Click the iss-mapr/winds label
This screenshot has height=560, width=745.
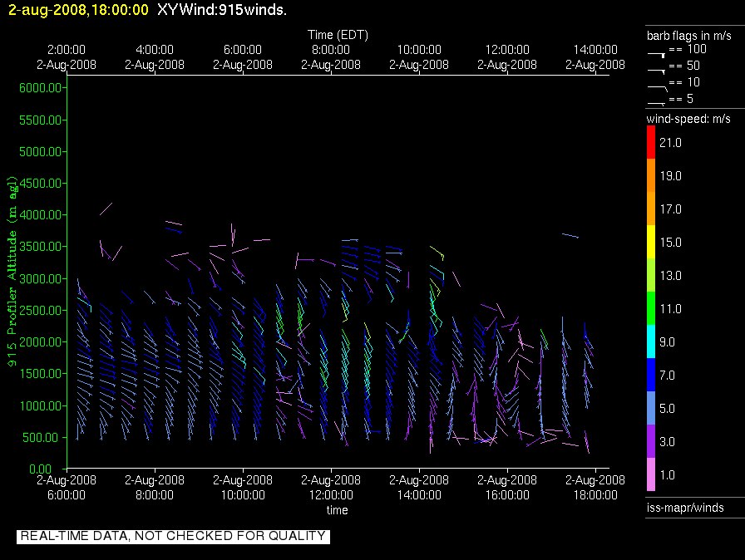685,507
